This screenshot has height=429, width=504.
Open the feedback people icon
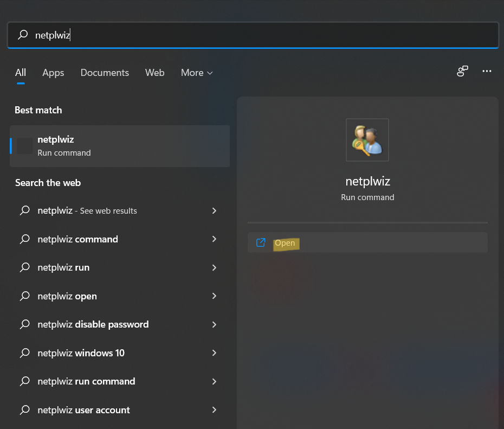coord(462,72)
